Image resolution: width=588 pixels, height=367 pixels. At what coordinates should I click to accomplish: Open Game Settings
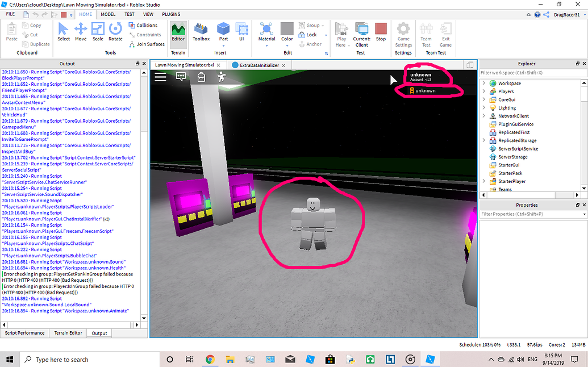click(403, 35)
